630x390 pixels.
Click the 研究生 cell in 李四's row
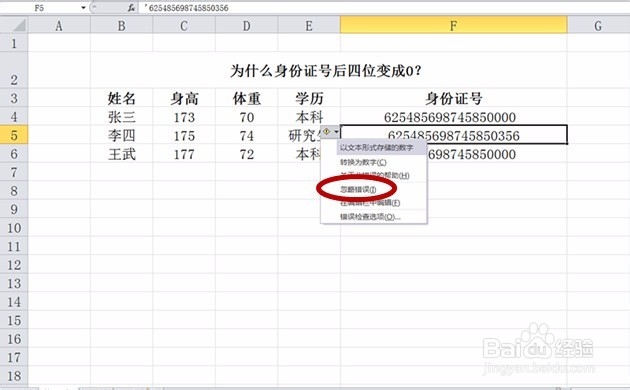coord(299,135)
